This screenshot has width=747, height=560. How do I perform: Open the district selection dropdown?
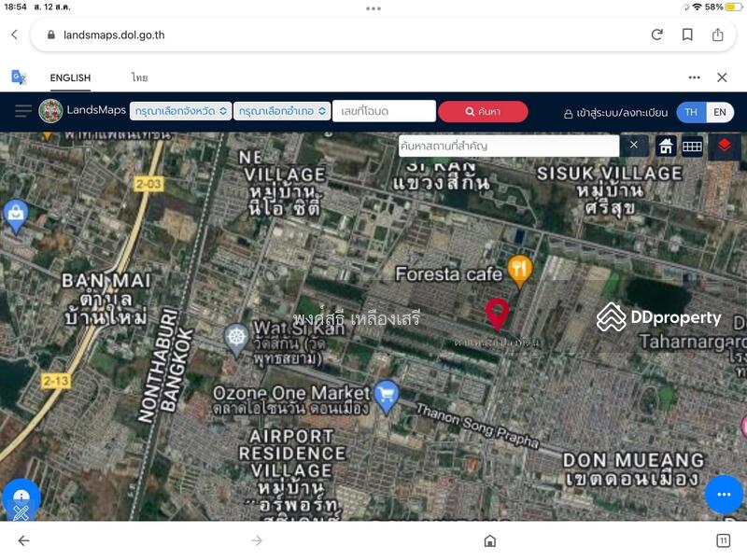coord(282,111)
